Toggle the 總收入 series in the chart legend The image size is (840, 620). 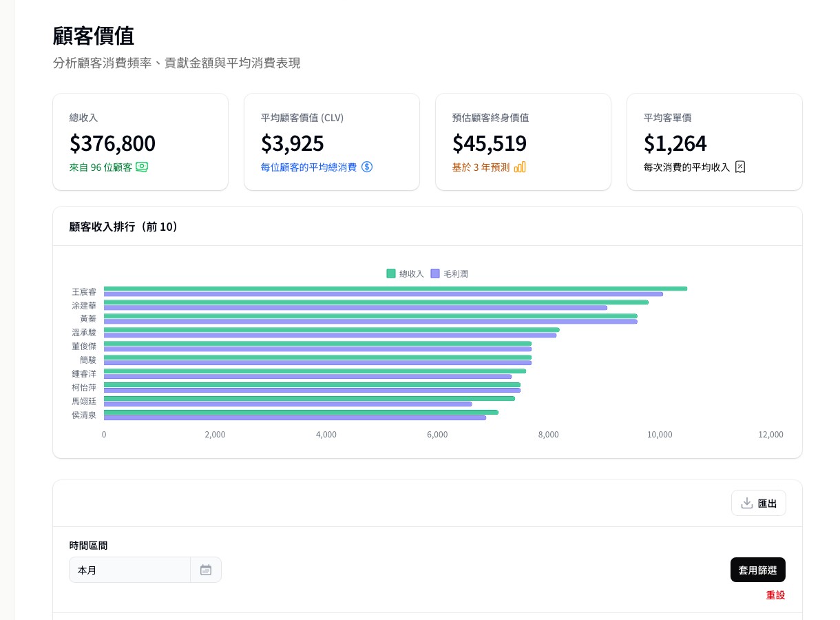point(405,273)
